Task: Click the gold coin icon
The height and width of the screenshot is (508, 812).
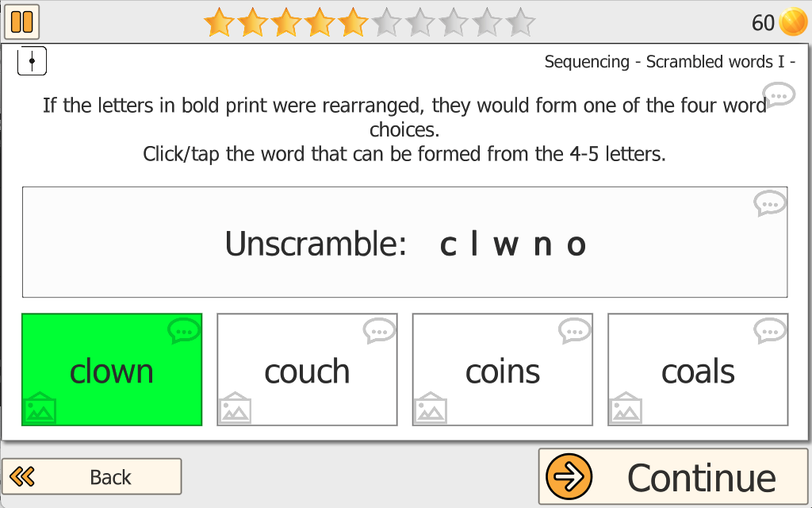Action: point(792,22)
